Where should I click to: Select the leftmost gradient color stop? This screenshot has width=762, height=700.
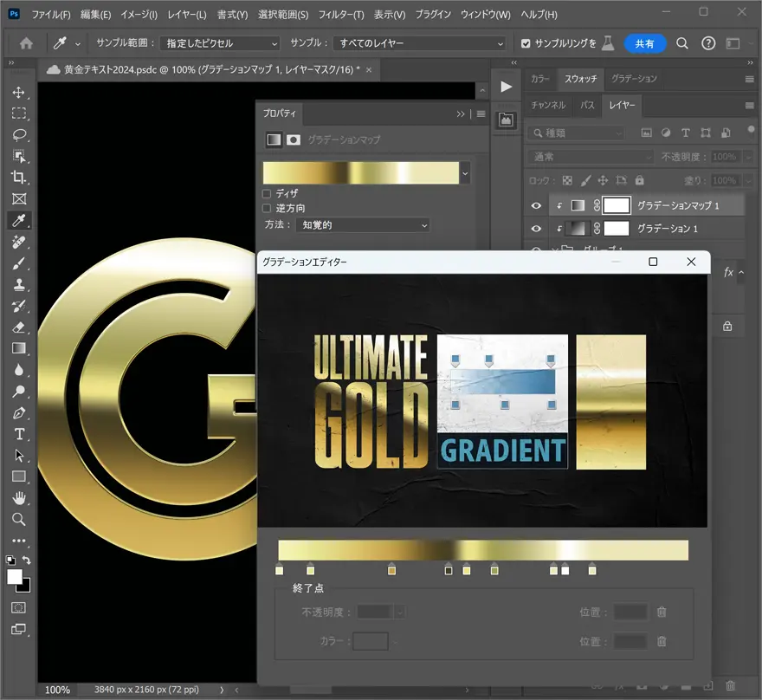(x=280, y=570)
